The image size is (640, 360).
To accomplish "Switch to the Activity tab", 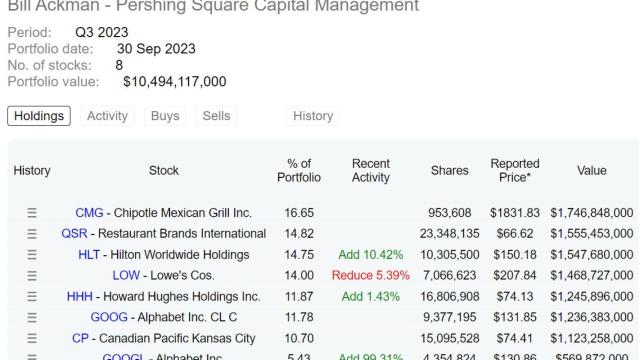I will coord(107,116).
